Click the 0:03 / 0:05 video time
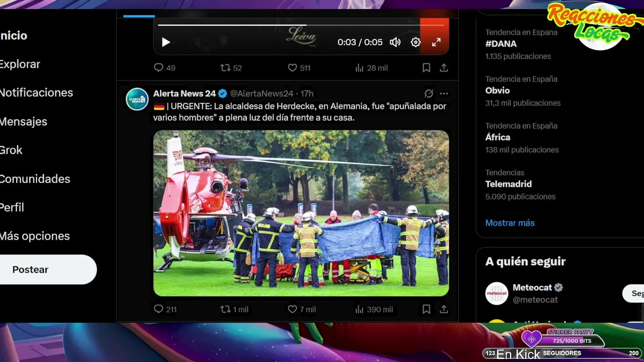644x362 pixels. (360, 42)
